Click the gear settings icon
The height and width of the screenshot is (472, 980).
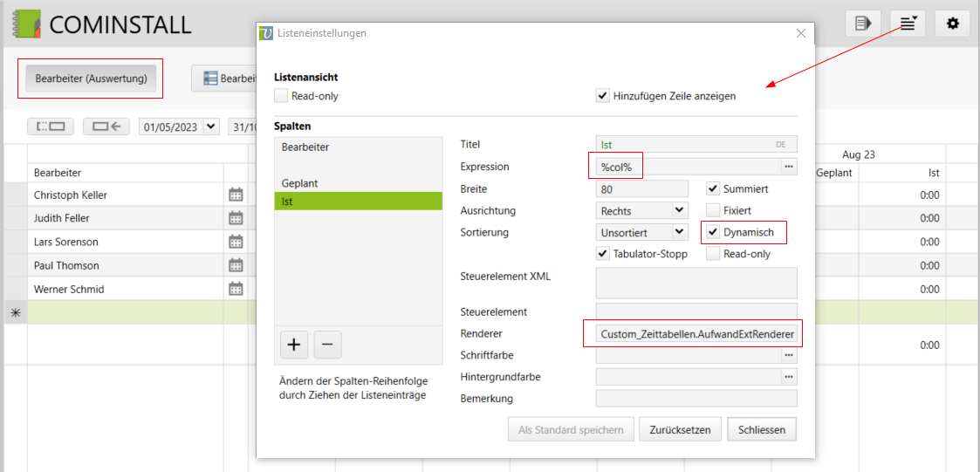pos(952,24)
